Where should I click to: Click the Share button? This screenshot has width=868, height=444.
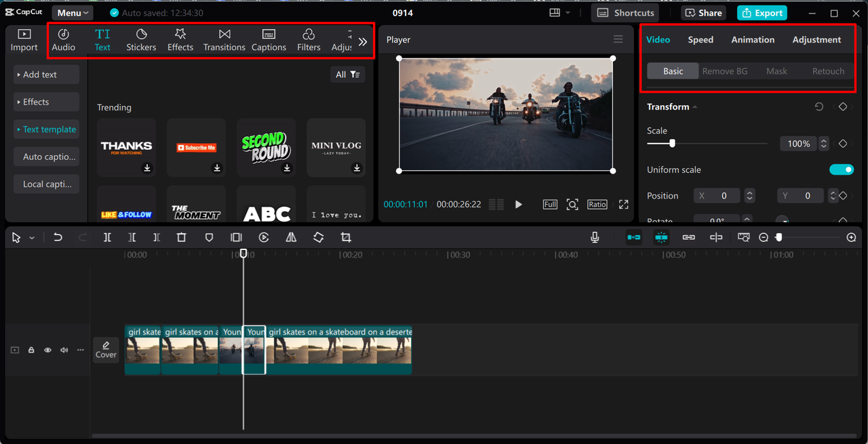pyautogui.click(x=703, y=13)
